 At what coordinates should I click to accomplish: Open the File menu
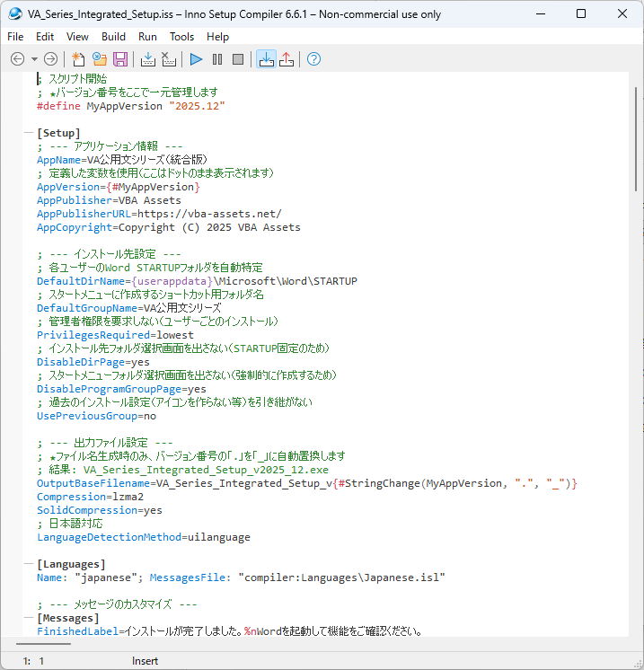pyautogui.click(x=15, y=37)
